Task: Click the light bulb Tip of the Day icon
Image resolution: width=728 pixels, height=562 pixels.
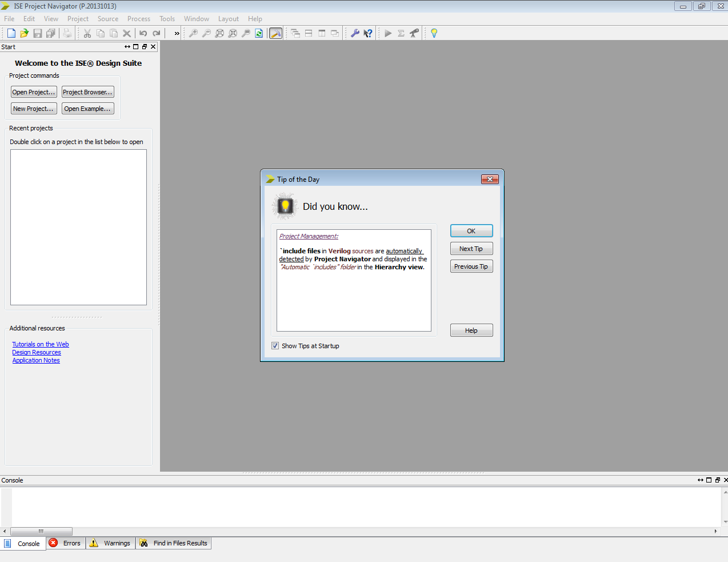Action: point(434,33)
